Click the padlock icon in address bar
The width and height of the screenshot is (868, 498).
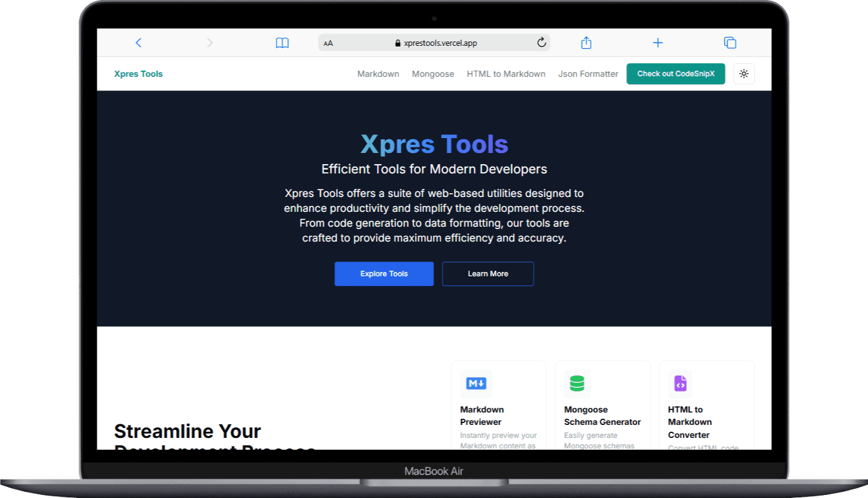coord(398,43)
